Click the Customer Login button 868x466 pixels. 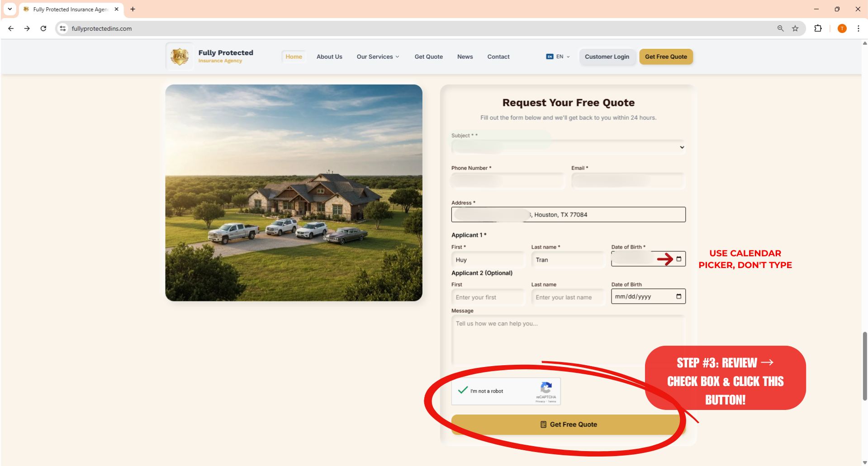[607, 56]
